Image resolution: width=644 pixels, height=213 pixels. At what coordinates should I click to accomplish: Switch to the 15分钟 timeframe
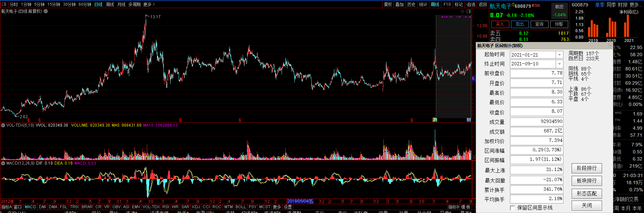[53, 4]
